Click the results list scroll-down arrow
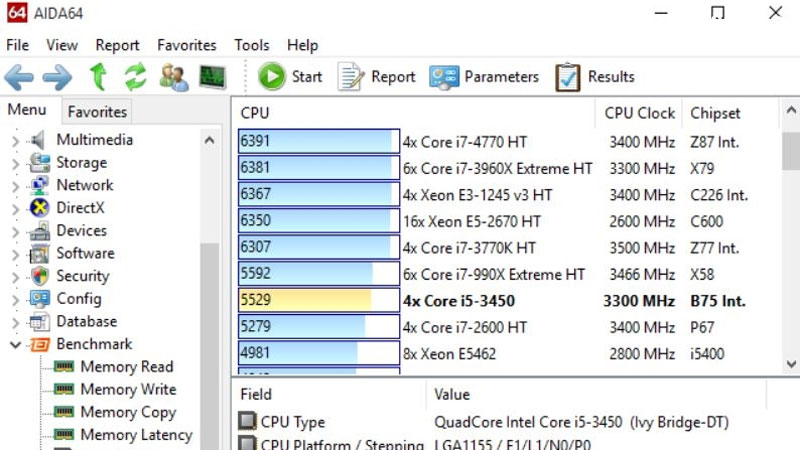This screenshot has height=450, width=800. click(x=791, y=364)
